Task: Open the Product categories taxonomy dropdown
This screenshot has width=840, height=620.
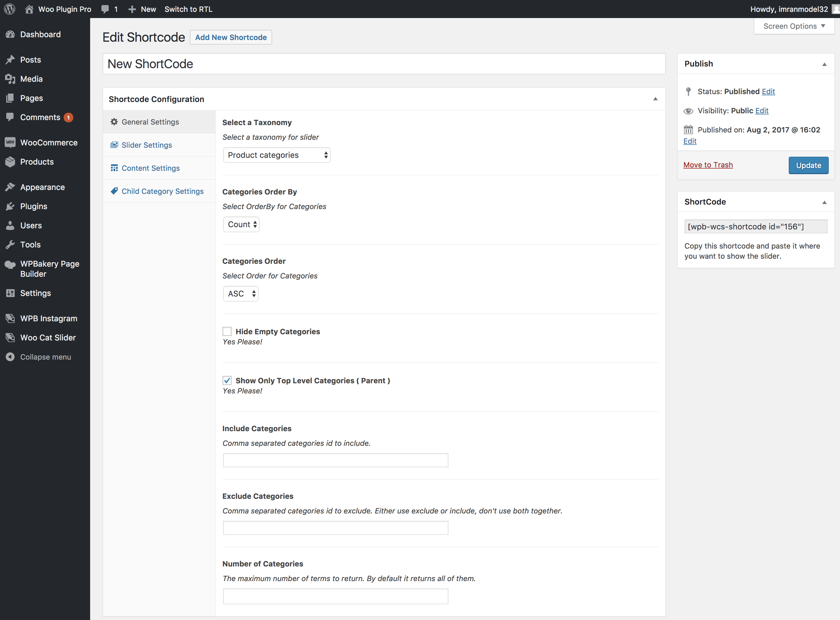Action: click(277, 155)
